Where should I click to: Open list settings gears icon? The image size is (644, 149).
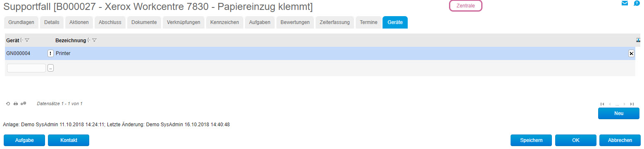pos(24,103)
